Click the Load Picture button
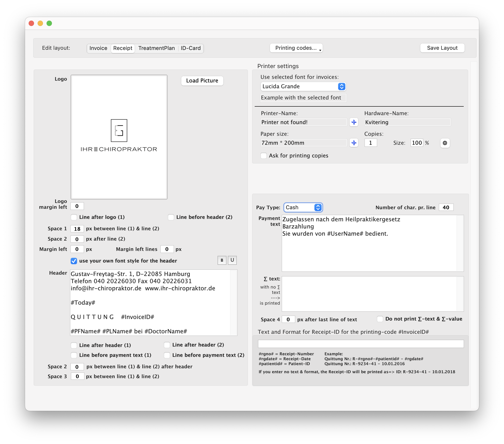This screenshot has width=504, height=444. pos(202,81)
